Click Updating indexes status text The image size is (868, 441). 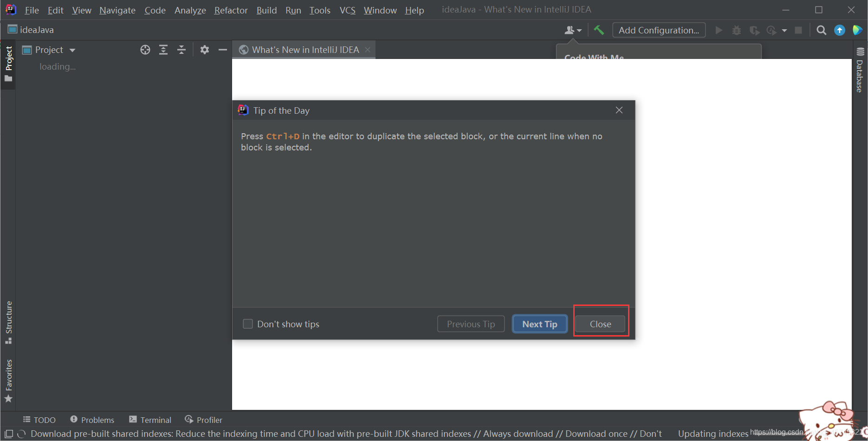(713, 434)
